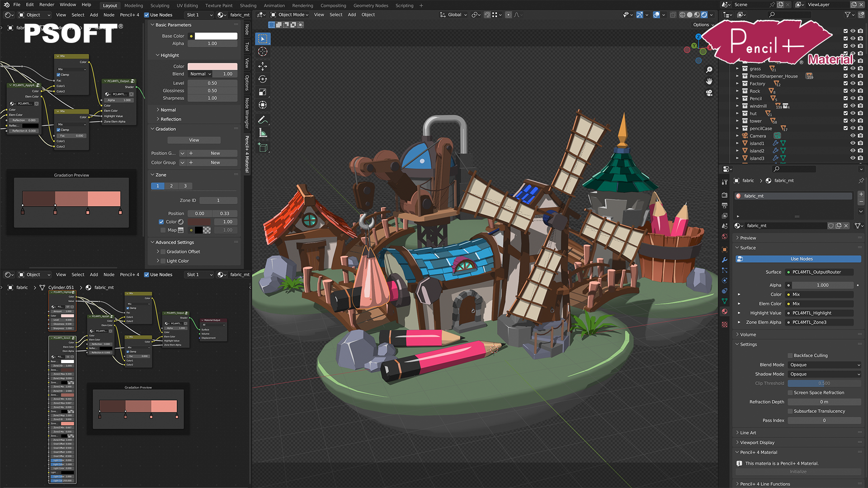Enable Backface Culling checkbox
The height and width of the screenshot is (488, 868).
[x=790, y=356]
